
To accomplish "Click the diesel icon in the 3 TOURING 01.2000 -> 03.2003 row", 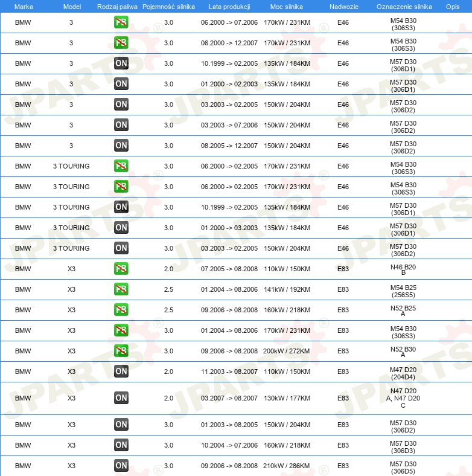I will tap(121, 228).
